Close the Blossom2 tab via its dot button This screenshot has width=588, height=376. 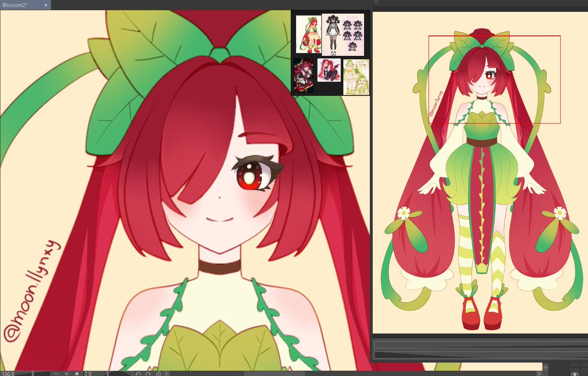(46, 5)
